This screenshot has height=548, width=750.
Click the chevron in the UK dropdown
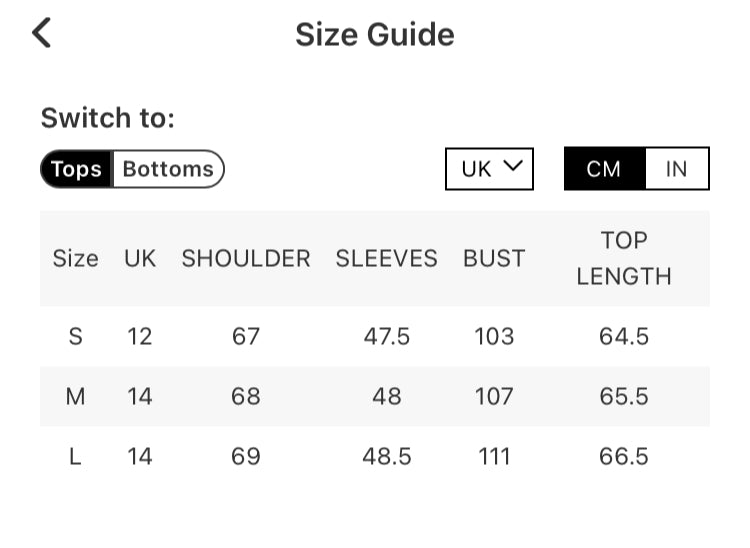(x=513, y=167)
